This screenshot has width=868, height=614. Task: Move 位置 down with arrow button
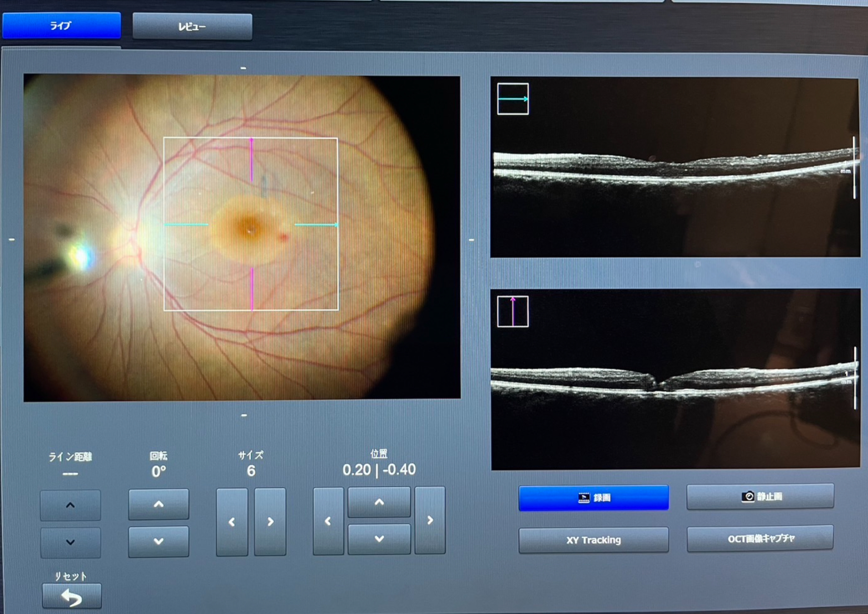(379, 539)
